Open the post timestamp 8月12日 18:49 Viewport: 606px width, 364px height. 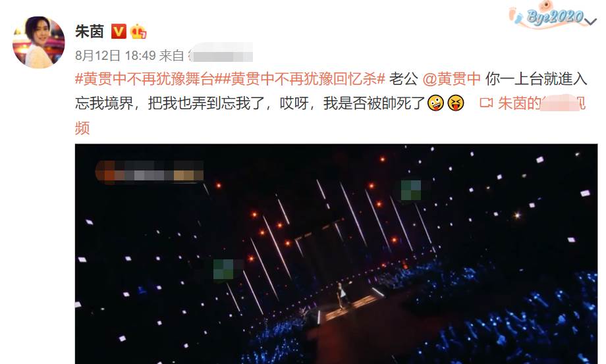(x=115, y=55)
